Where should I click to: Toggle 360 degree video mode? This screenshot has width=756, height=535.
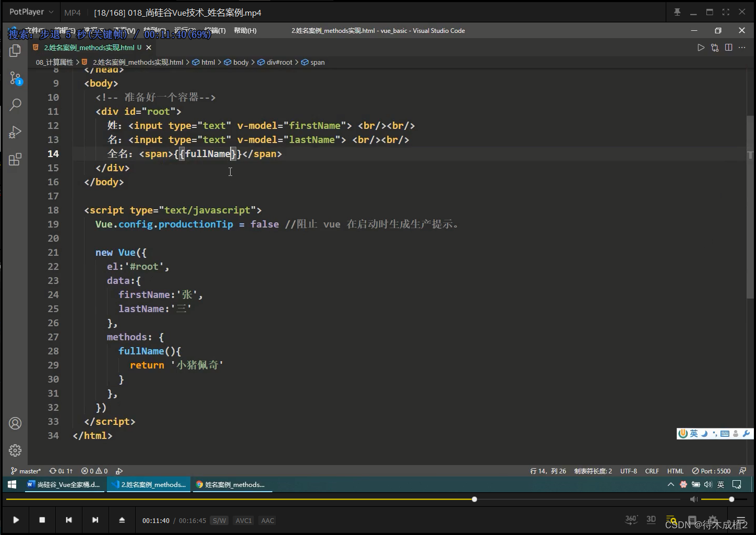click(x=631, y=519)
